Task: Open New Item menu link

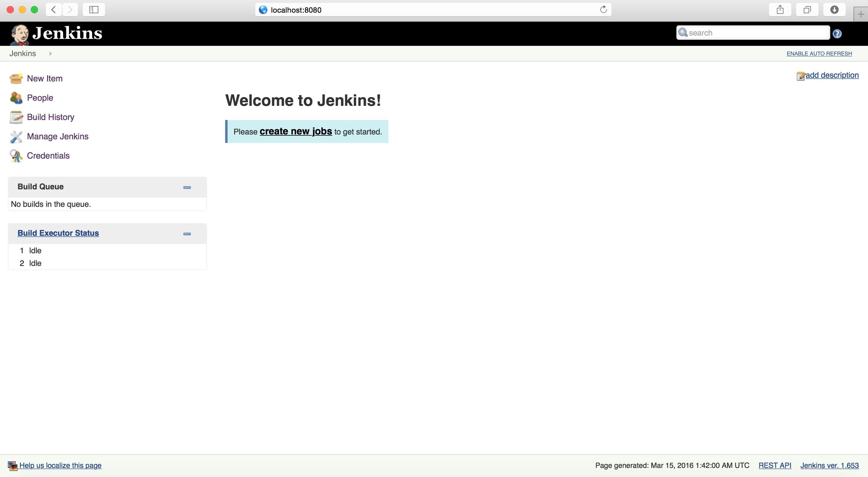Action: click(x=45, y=78)
